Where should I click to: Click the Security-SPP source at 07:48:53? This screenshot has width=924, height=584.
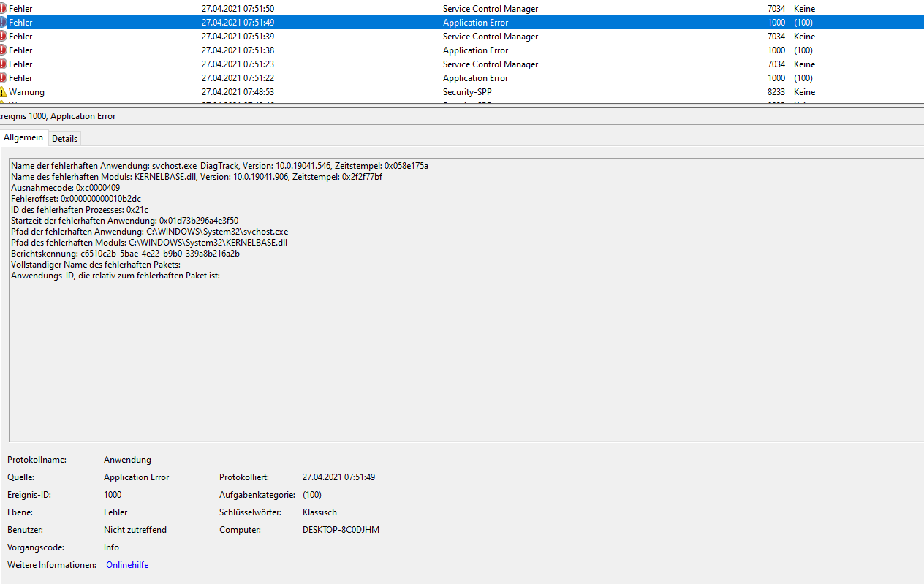tap(466, 92)
